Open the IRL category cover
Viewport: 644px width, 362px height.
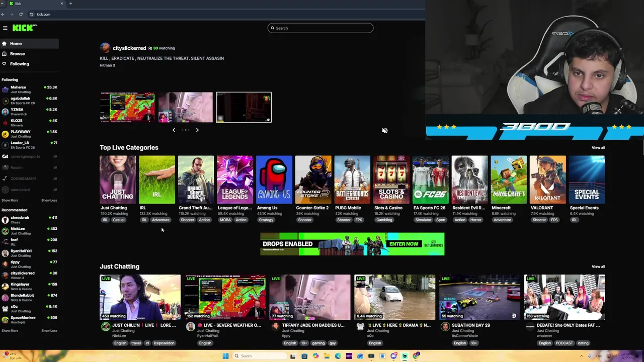point(157,179)
